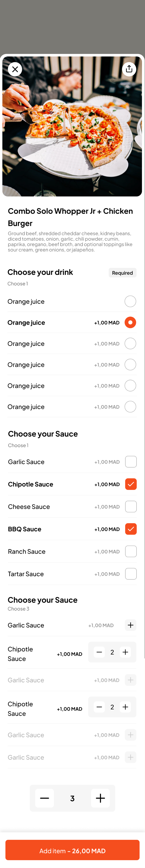The width and height of the screenshot is (145, 868).
Task: Click the Required badge beside drink heading
Action: (122, 273)
